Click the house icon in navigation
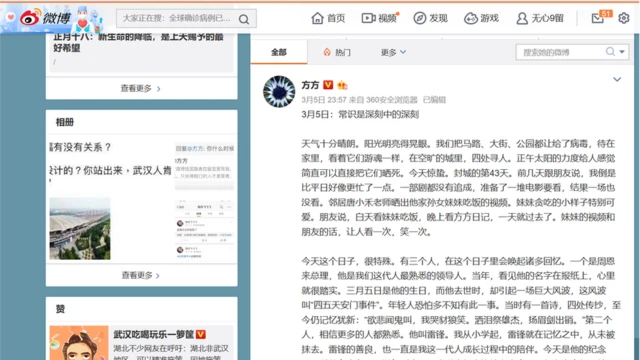 (317, 18)
